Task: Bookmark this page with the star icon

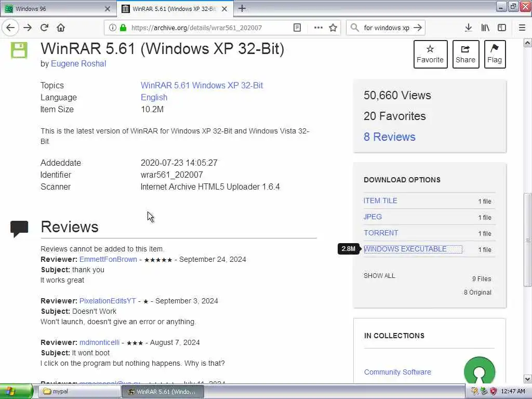Action: [x=333, y=28]
